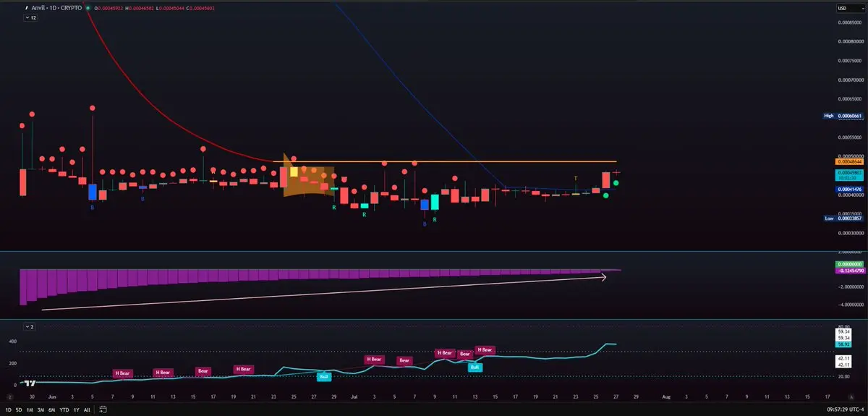Click the TradingView logo on the chart
The height and width of the screenshot is (416, 868).
(31, 383)
